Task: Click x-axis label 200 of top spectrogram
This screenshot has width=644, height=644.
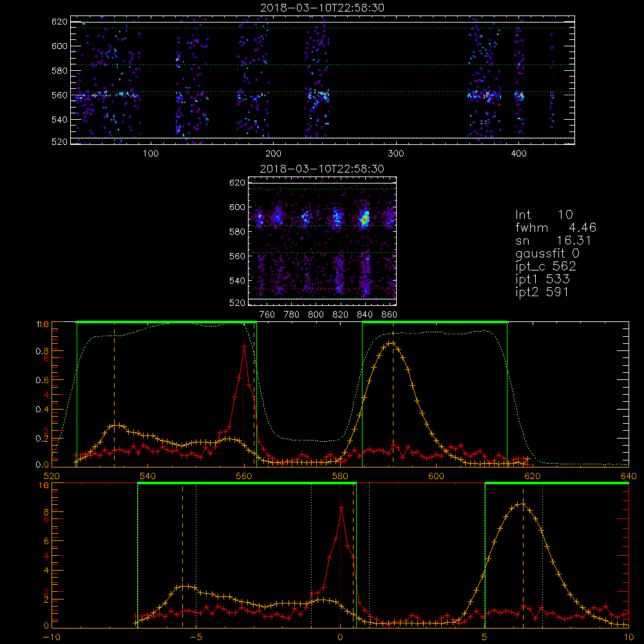Action: pos(273,154)
